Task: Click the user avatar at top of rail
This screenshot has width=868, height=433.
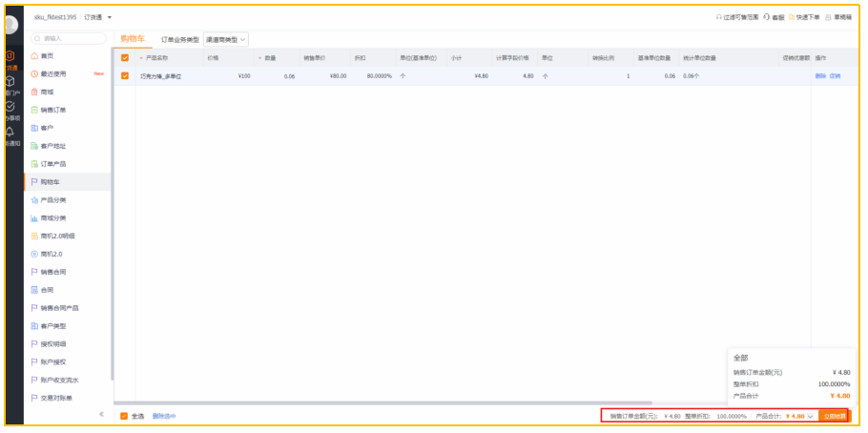Action: click(10, 25)
